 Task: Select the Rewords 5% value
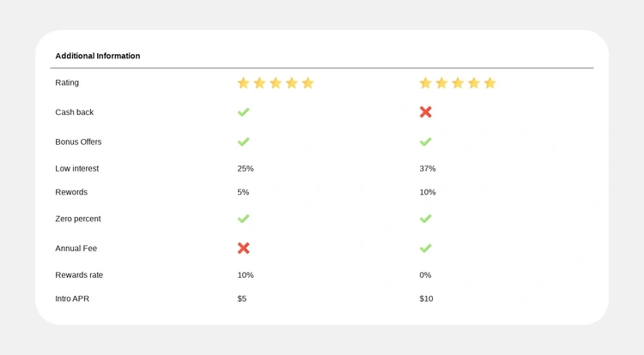(243, 192)
